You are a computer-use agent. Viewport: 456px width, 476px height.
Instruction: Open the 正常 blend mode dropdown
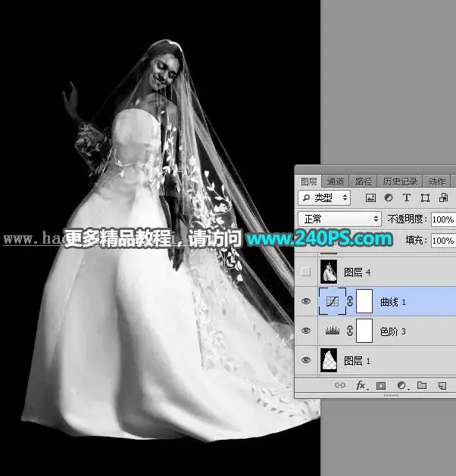[339, 219]
